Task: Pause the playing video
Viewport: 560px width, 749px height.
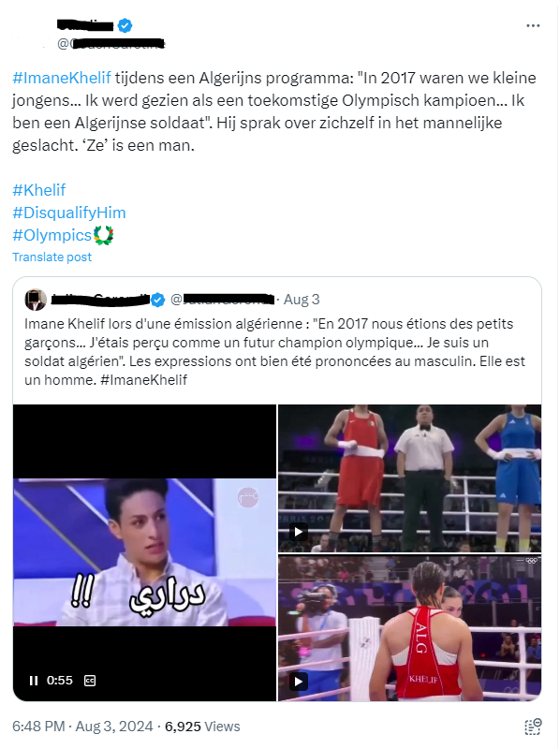Action: (x=34, y=681)
